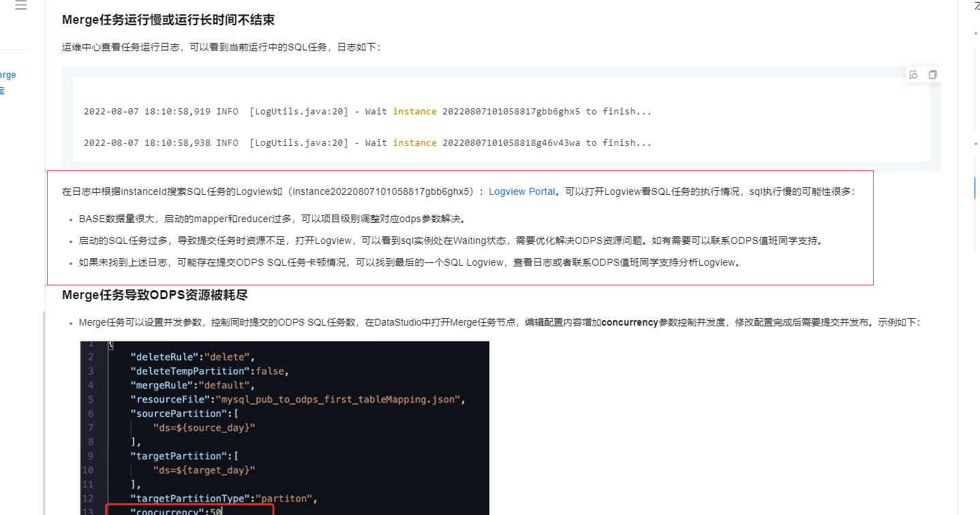Click the code block theme-switch icon left of copy
Image resolution: width=980 pixels, height=515 pixels.
click(x=914, y=75)
